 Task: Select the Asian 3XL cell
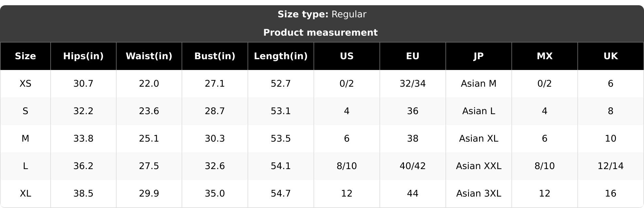pyautogui.click(x=479, y=194)
